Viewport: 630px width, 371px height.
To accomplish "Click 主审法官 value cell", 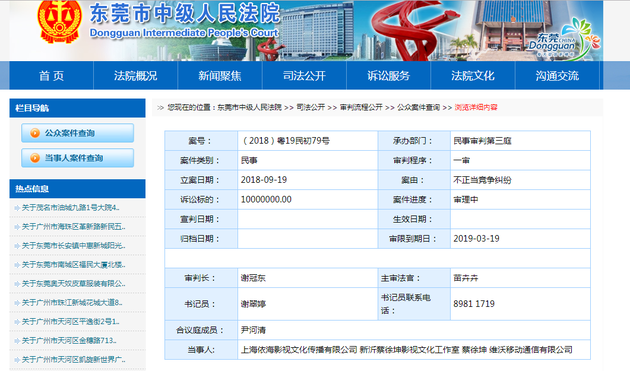I will pyautogui.click(x=520, y=278).
